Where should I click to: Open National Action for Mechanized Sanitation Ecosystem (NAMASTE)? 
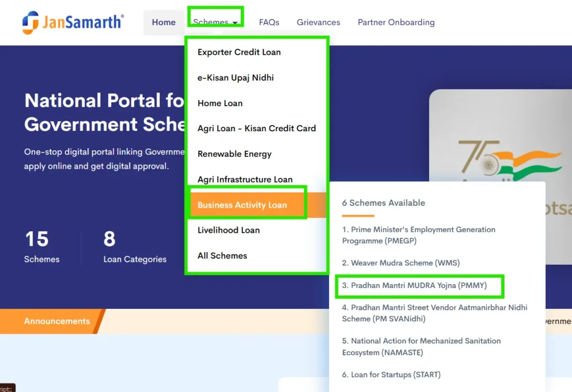tap(421, 347)
